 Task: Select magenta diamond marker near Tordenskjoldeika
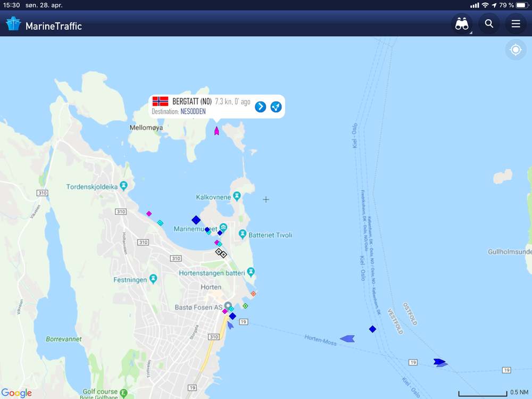point(149,214)
